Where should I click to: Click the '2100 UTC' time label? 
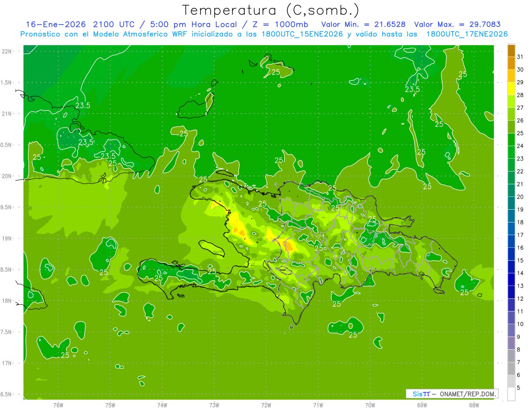coord(115,24)
